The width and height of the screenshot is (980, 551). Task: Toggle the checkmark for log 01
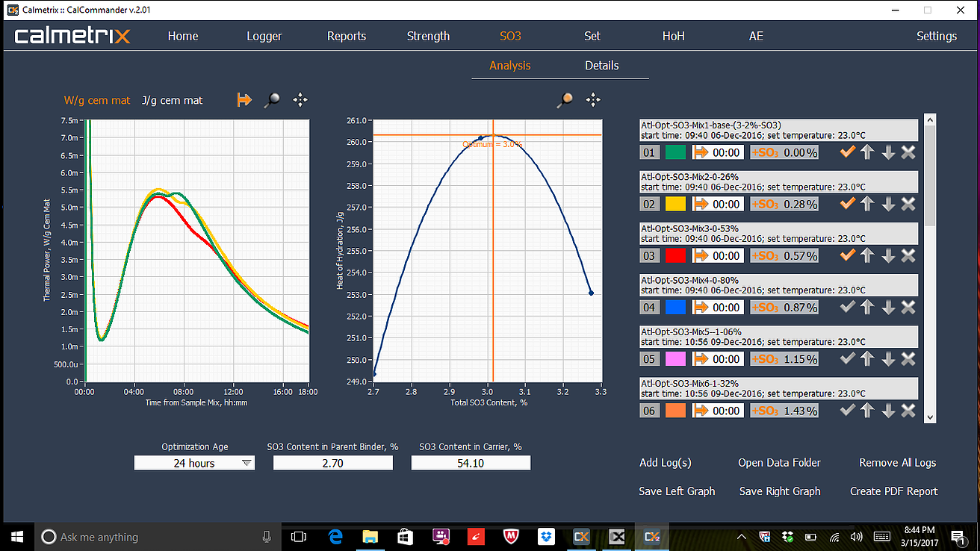847,152
